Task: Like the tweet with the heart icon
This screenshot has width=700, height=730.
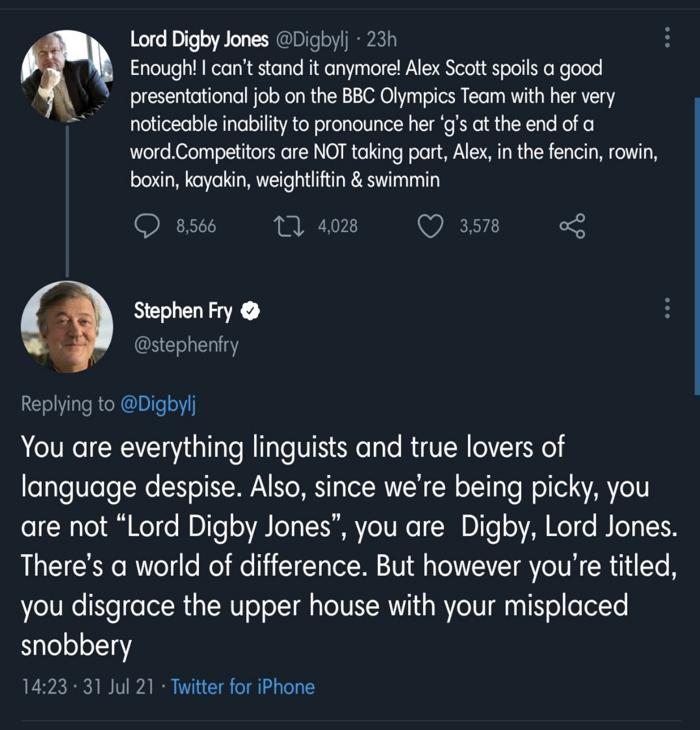Action: click(430, 226)
